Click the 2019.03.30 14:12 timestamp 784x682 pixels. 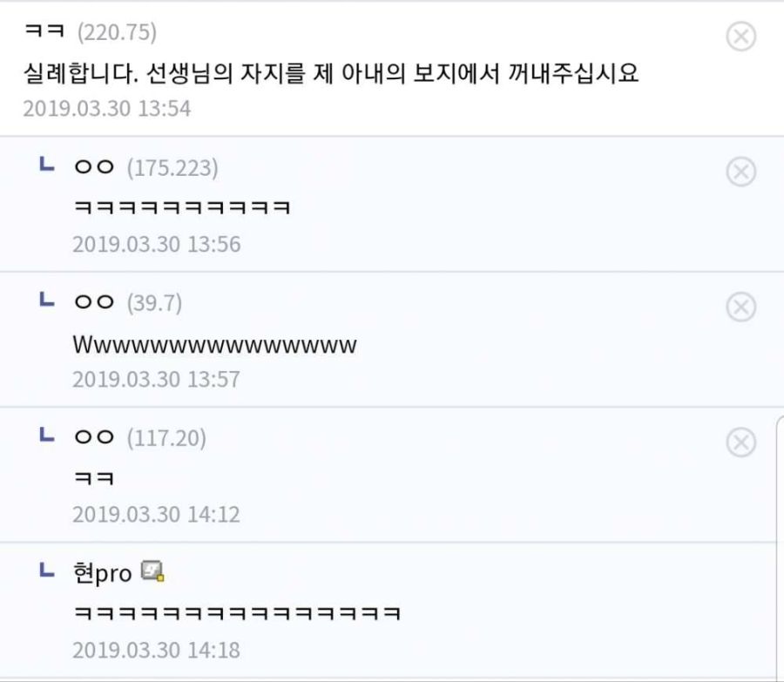tap(156, 515)
